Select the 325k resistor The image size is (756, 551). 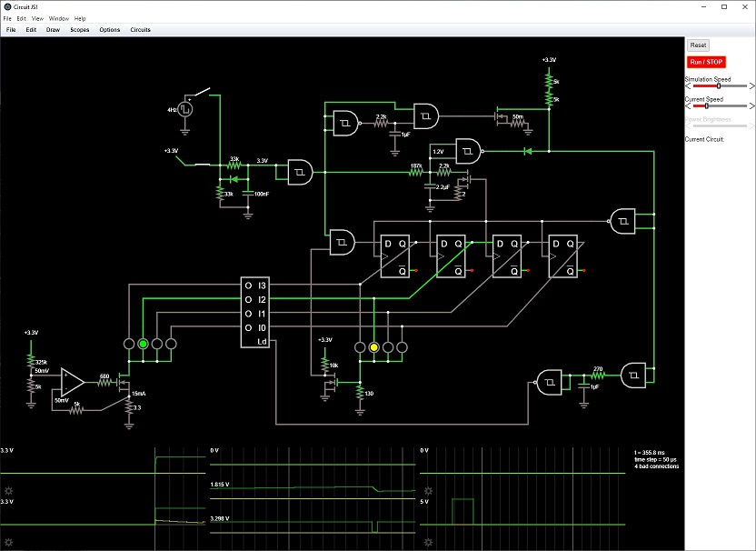tap(31, 361)
